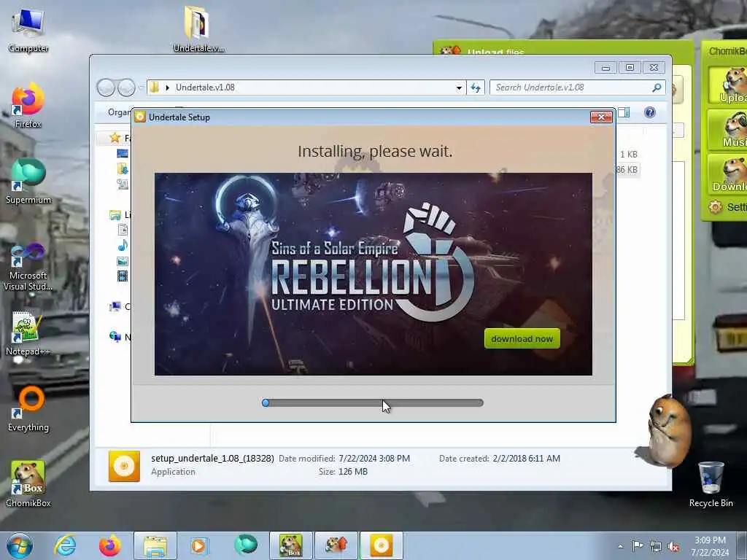Show hidden system tray icons arrow
Image resolution: width=747 pixels, height=560 pixels.
(620, 546)
